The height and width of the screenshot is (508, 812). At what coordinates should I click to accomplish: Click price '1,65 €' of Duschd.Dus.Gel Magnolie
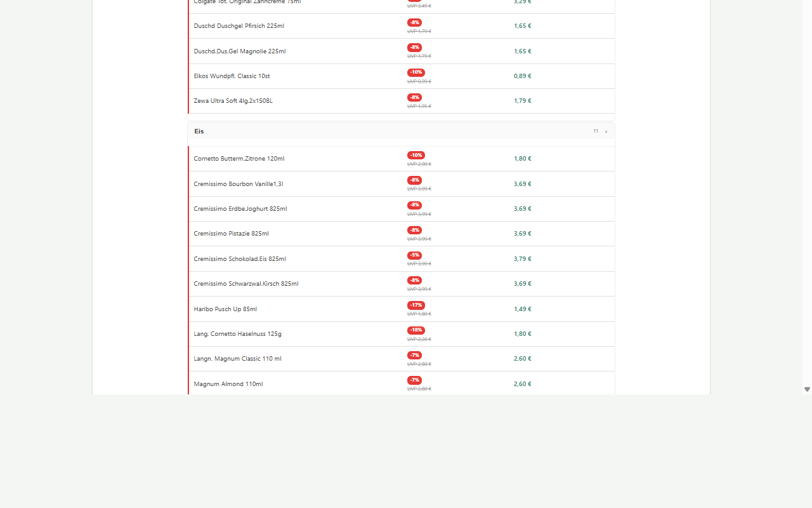523,51
